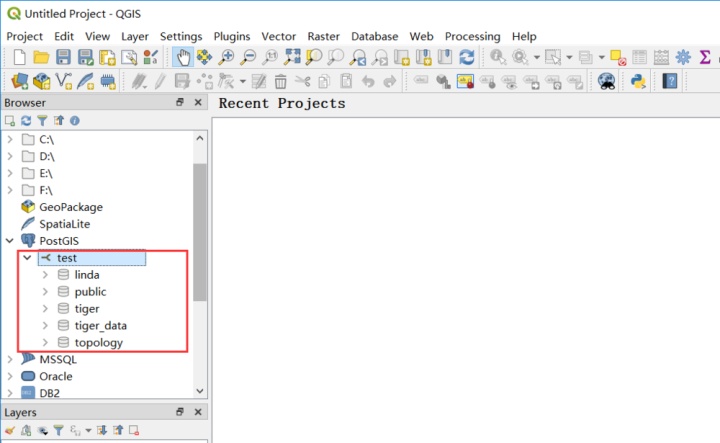
Task: Open the Settings menu
Action: (181, 36)
